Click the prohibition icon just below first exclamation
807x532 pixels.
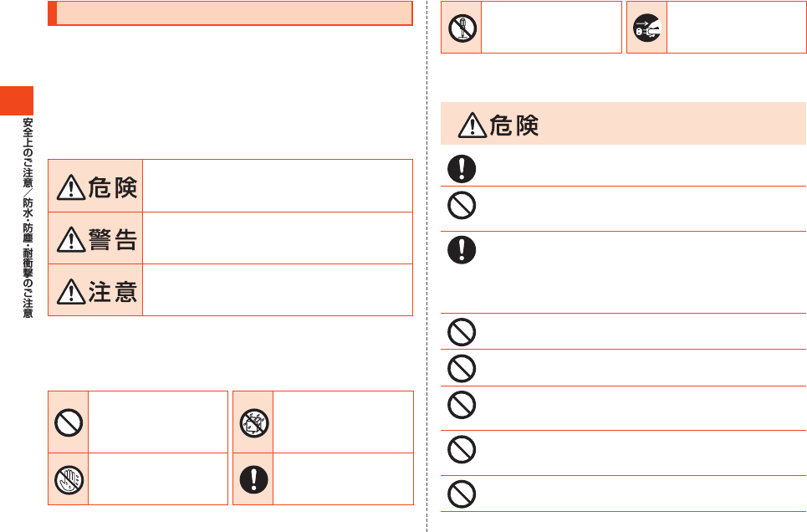coord(462,206)
